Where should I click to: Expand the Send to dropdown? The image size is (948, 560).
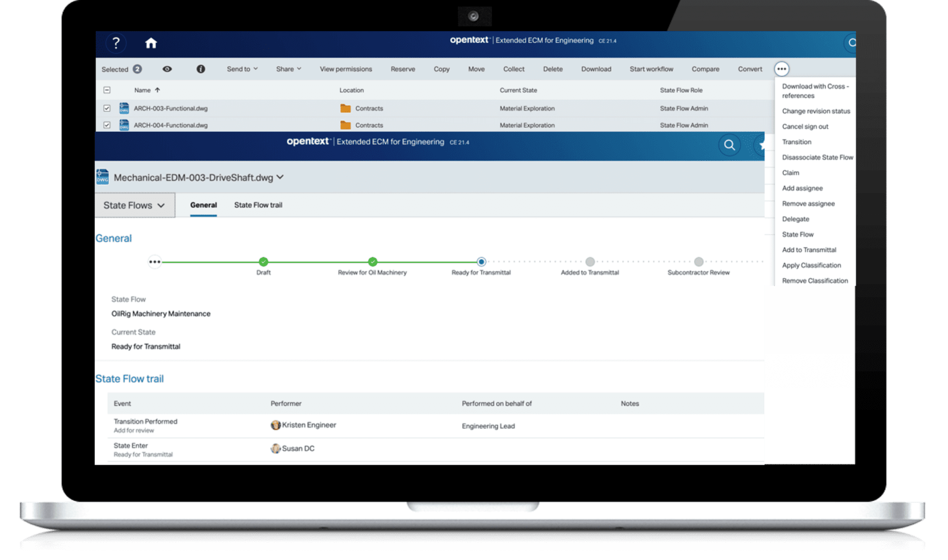click(242, 68)
